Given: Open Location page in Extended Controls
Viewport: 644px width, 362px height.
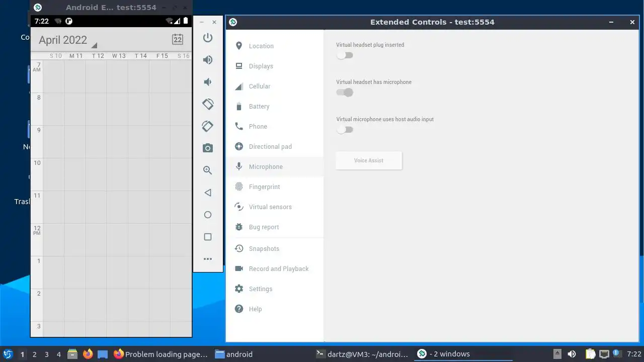Looking at the screenshot, I should [x=275, y=46].
